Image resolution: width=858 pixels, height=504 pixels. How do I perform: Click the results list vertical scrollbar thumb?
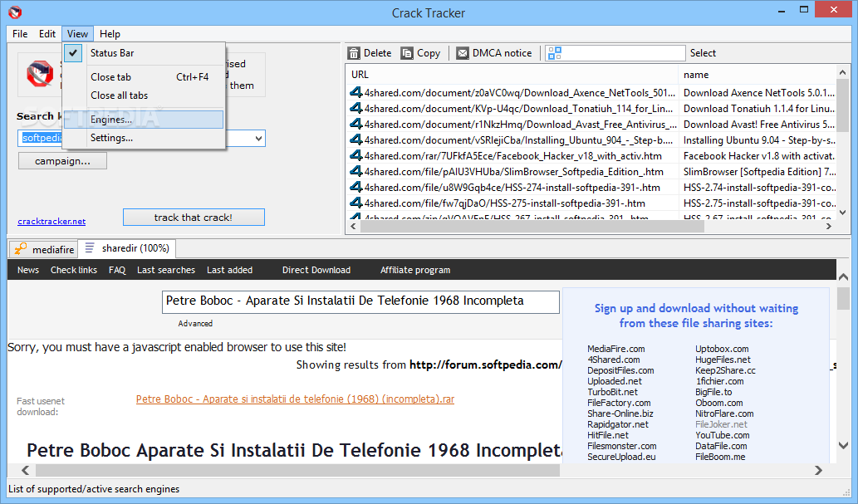point(843,105)
